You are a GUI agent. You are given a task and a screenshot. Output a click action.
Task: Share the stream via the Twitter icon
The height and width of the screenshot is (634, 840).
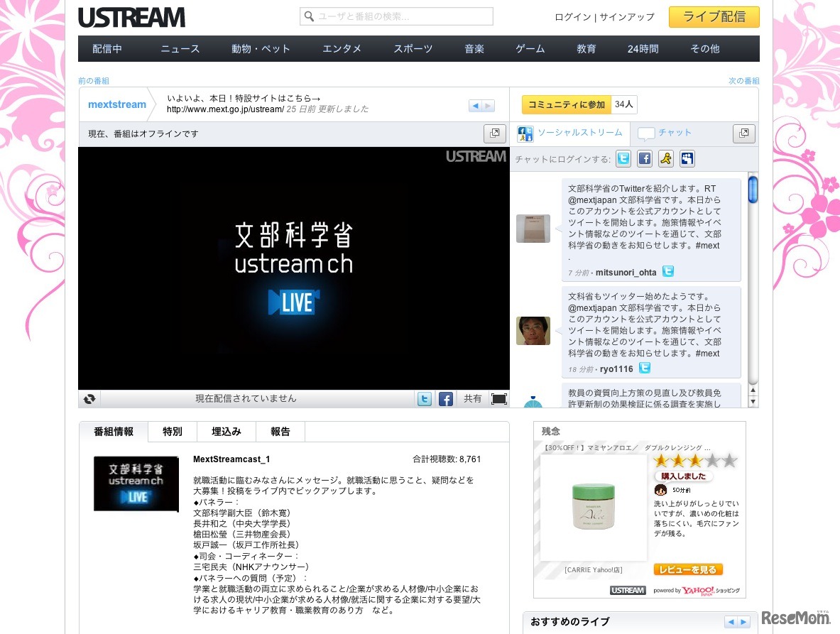[x=424, y=399]
